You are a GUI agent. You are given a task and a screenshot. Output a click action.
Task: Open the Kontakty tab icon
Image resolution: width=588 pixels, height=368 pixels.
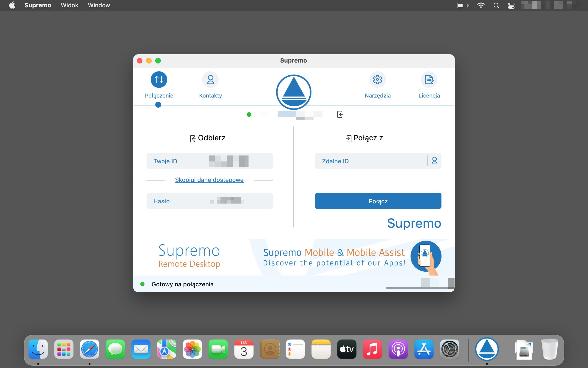click(210, 80)
